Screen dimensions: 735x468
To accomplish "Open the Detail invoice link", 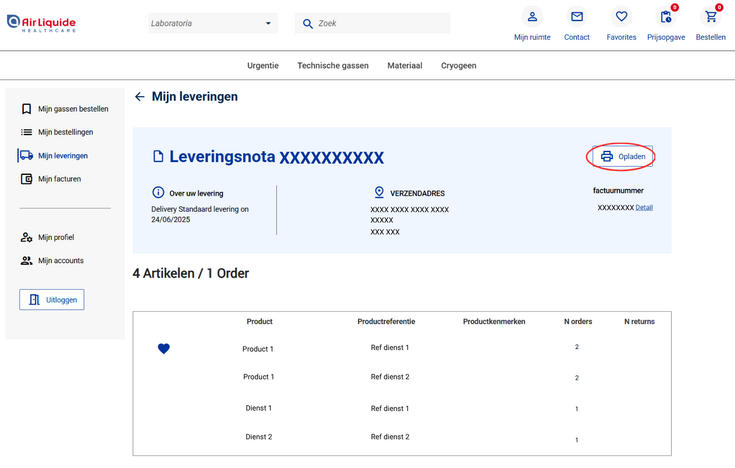I will pyautogui.click(x=644, y=208).
